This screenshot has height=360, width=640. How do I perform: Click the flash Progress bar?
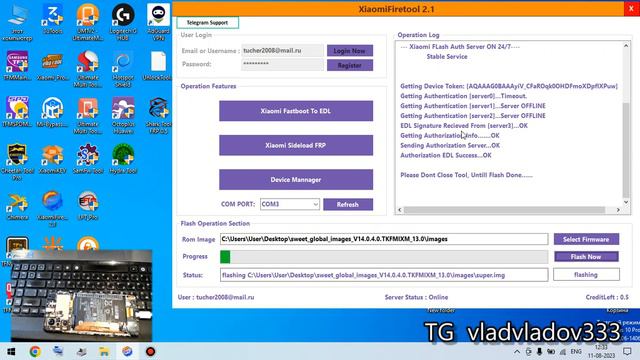click(384, 257)
